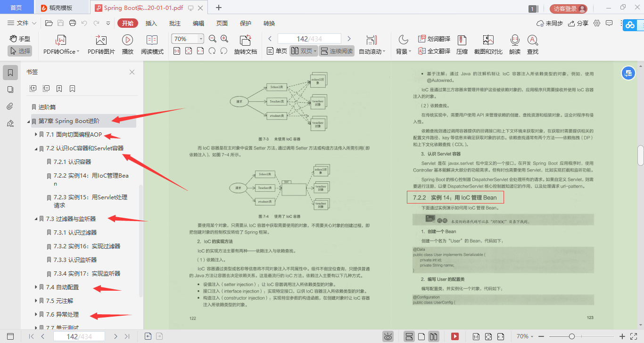Start slideshow with 播放 button
The image size is (644, 343).
(127, 45)
